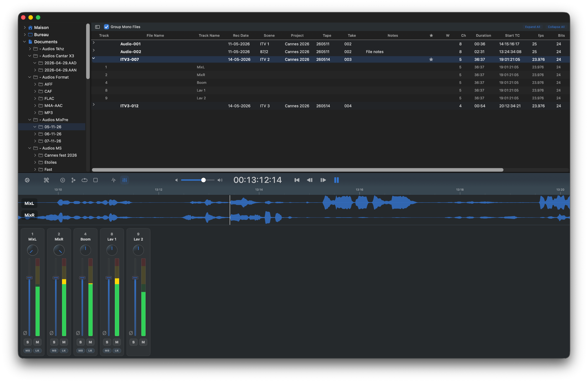The image size is (588, 382).
Task: Click the square stop-mode icon
Action: 96,180
